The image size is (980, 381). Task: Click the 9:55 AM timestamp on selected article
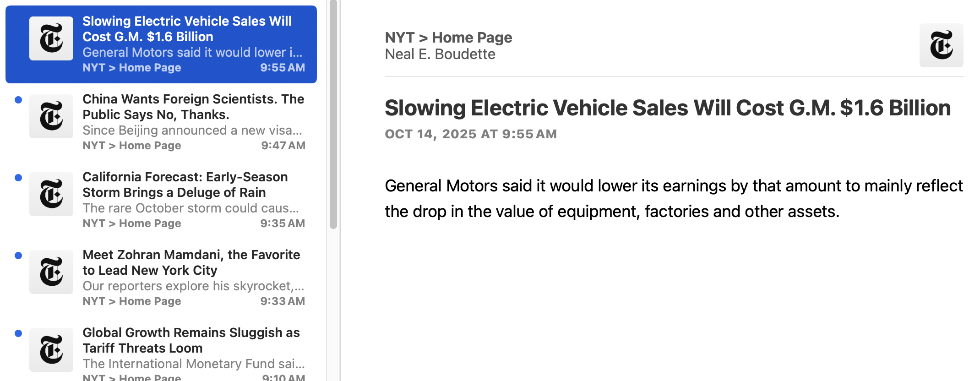point(282,68)
